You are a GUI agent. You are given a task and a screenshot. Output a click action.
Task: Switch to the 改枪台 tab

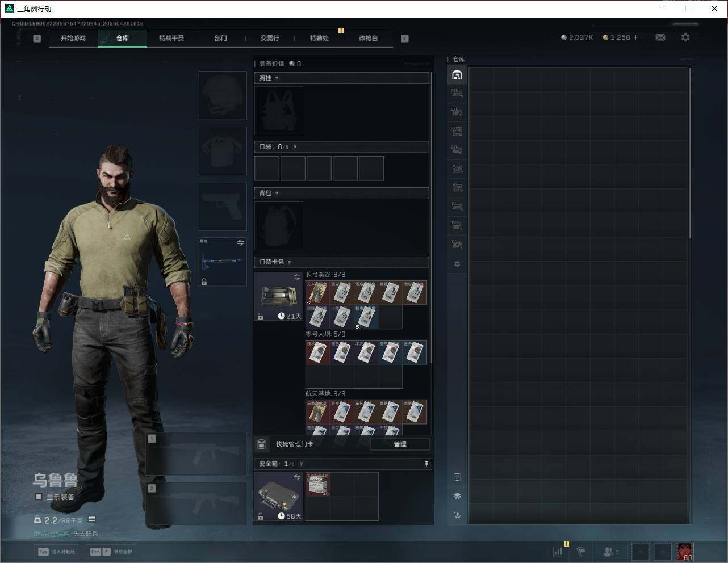pos(368,38)
